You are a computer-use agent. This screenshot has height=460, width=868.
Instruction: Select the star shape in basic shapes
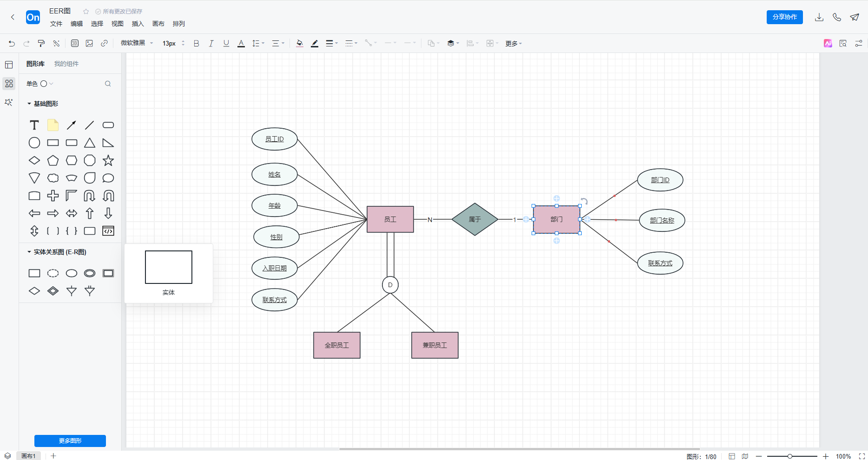point(108,160)
